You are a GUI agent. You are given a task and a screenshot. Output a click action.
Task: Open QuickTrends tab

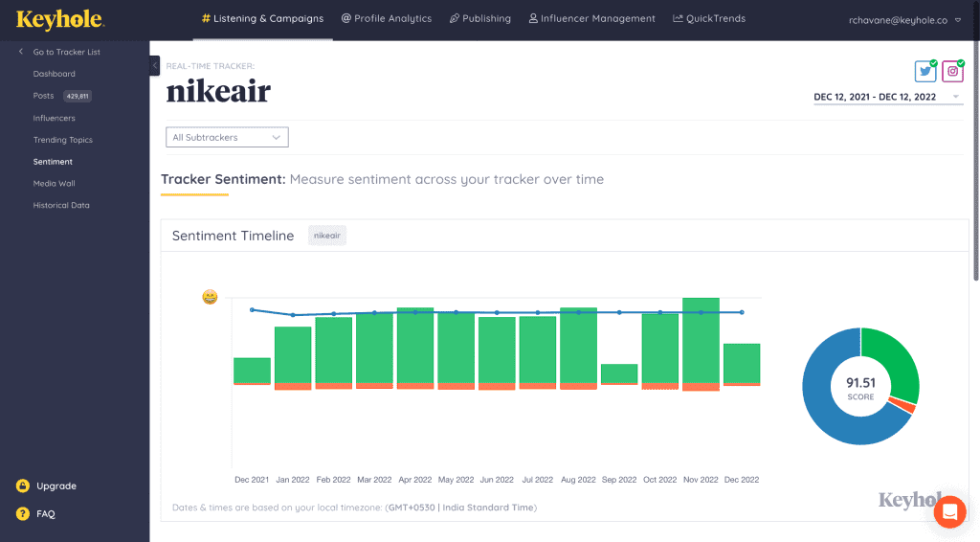pyautogui.click(x=709, y=19)
